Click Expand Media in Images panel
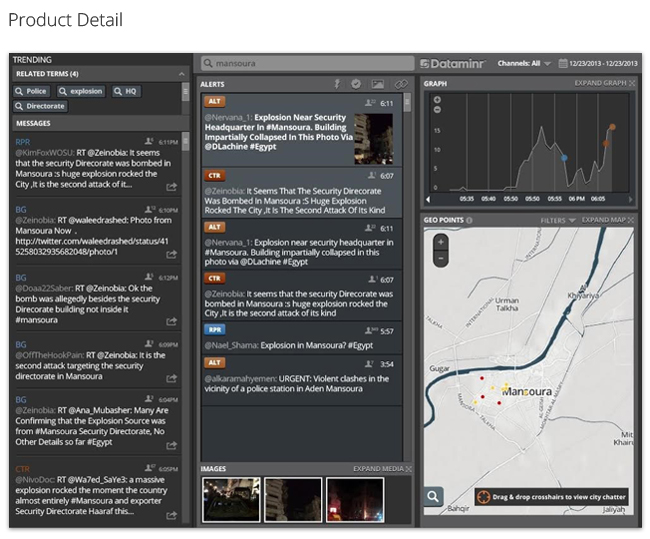 (382, 468)
